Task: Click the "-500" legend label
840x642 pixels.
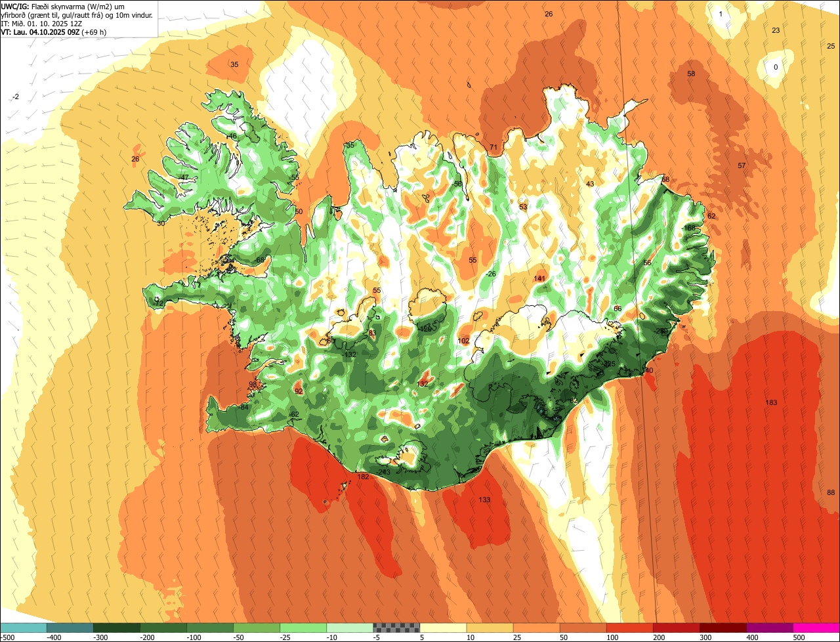Action: tap(7, 637)
